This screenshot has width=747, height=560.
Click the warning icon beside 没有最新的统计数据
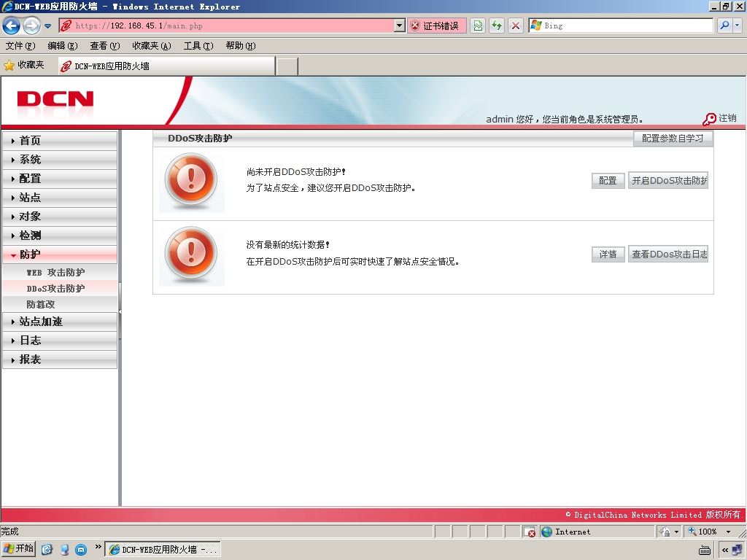[191, 254]
